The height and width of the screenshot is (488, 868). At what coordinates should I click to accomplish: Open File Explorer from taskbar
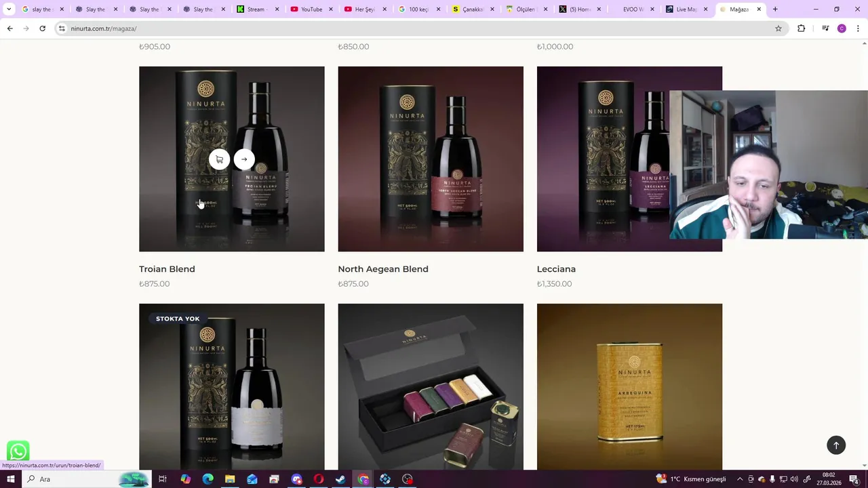click(x=230, y=479)
